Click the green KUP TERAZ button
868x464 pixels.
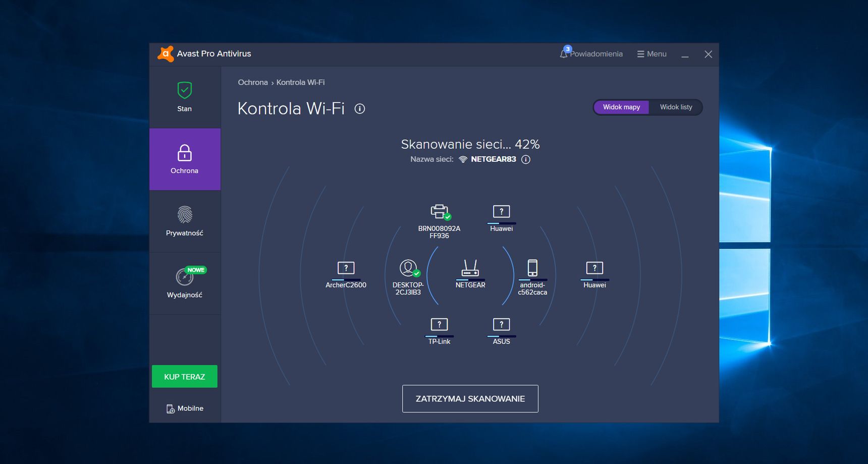coord(185,376)
